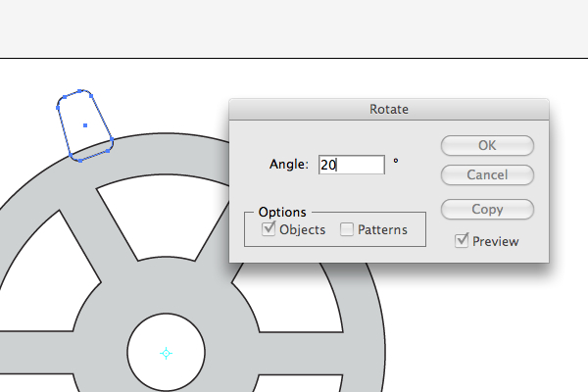Click the Copy button to duplicate rotated shape
The height and width of the screenshot is (392, 588).
pyautogui.click(x=487, y=210)
